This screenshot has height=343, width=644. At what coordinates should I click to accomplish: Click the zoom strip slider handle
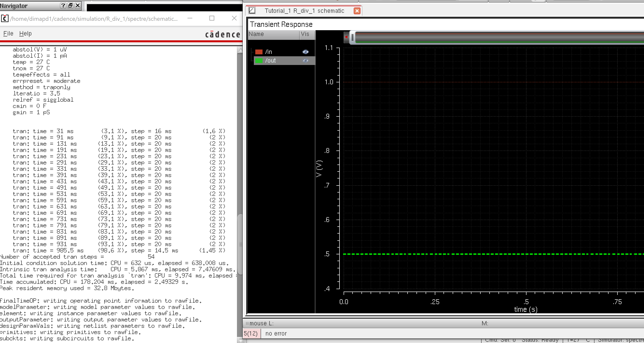(352, 37)
